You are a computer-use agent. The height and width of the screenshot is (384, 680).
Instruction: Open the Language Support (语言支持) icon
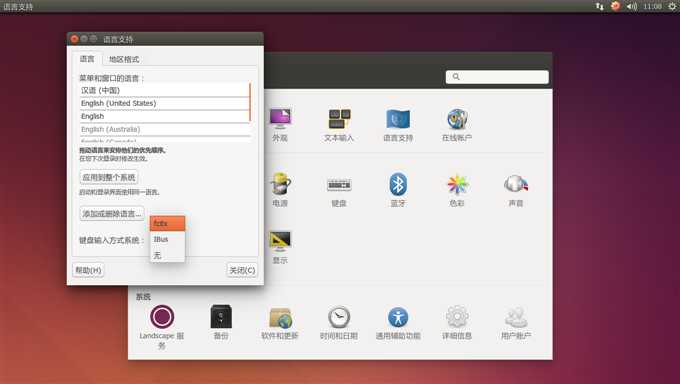pyautogui.click(x=398, y=118)
